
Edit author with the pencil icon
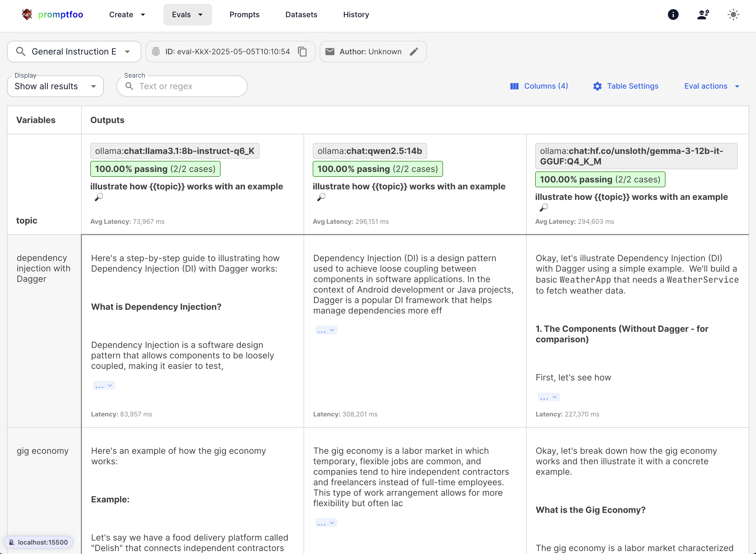[x=414, y=52]
